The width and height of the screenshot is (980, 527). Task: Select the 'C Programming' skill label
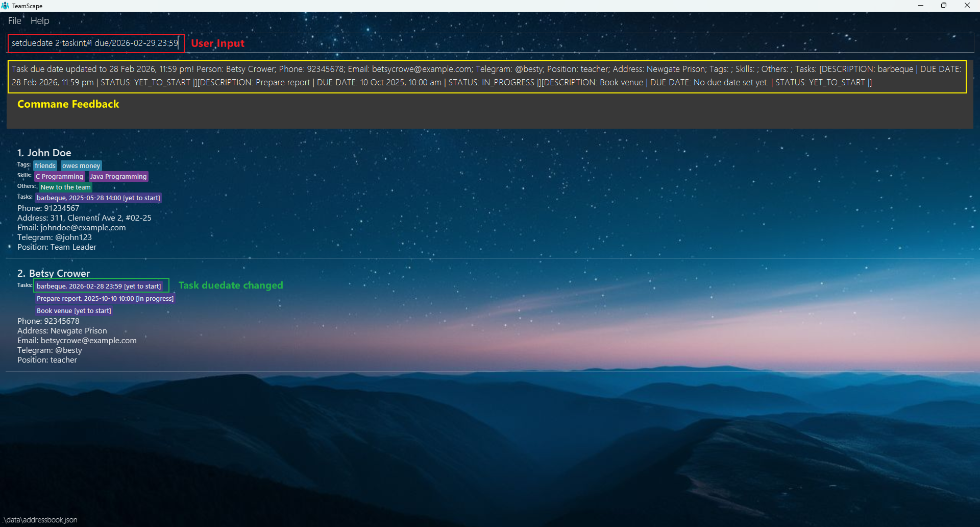point(59,177)
